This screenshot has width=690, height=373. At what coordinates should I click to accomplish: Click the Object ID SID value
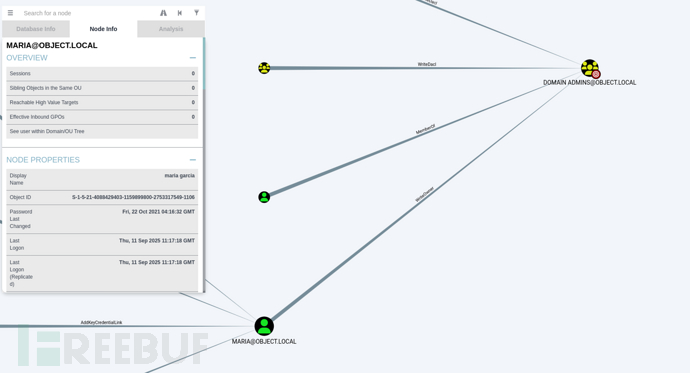coord(133,197)
